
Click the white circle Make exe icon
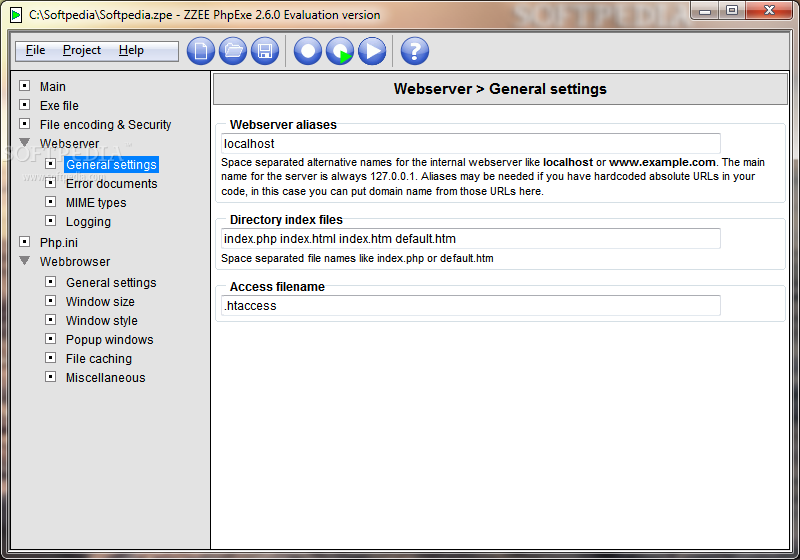click(x=308, y=51)
